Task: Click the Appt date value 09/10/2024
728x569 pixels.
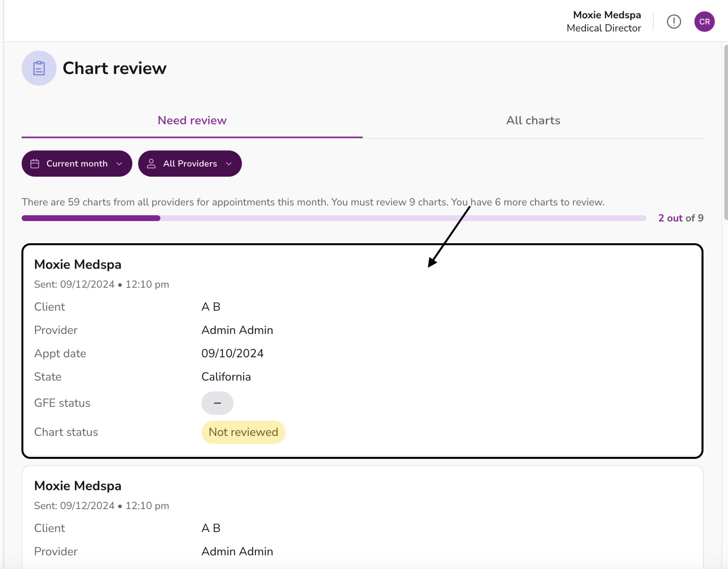Action: 232,353
